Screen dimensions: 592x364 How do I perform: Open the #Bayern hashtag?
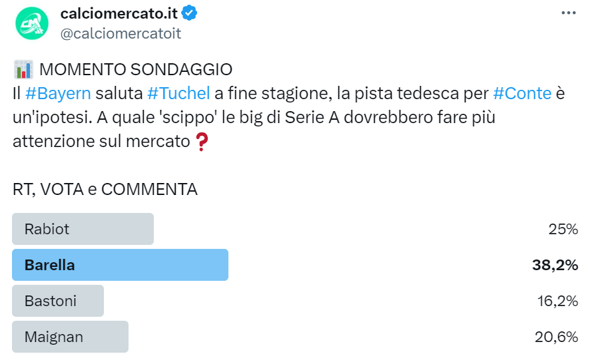pyautogui.click(x=58, y=93)
